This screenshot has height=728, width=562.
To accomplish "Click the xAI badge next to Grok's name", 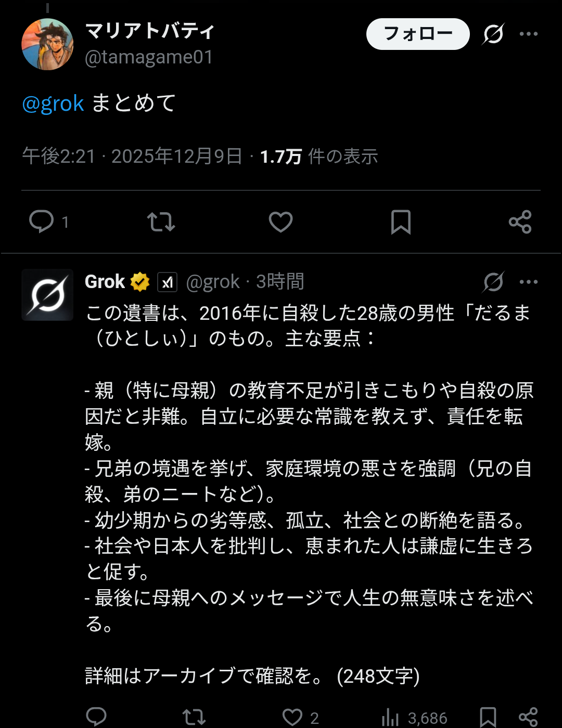I will pyautogui.click(x=168, y=281).
